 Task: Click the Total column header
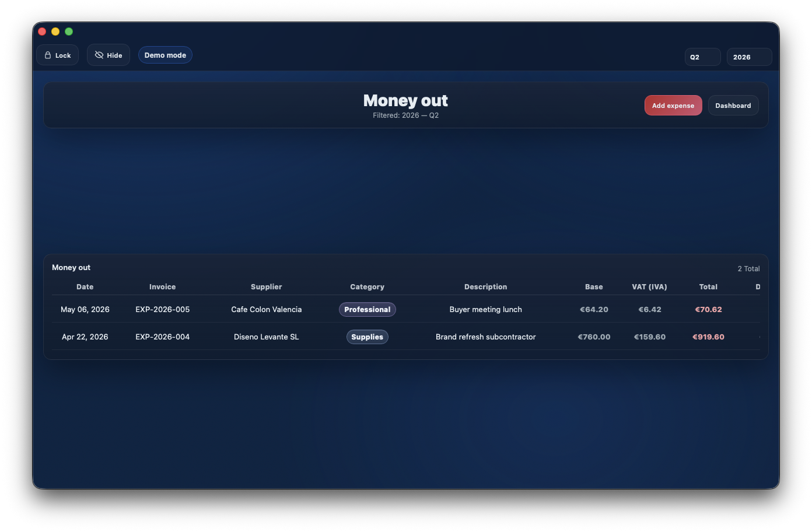(708, 287)
